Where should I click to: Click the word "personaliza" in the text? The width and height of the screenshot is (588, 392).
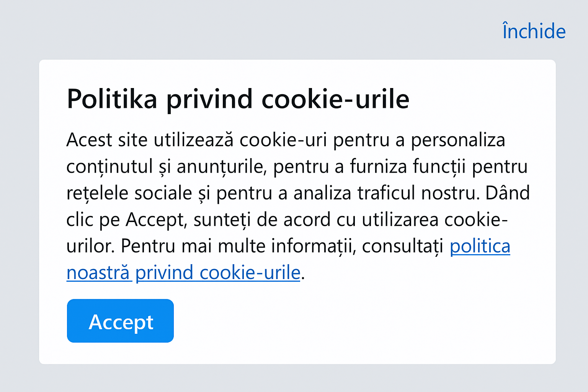458,140
